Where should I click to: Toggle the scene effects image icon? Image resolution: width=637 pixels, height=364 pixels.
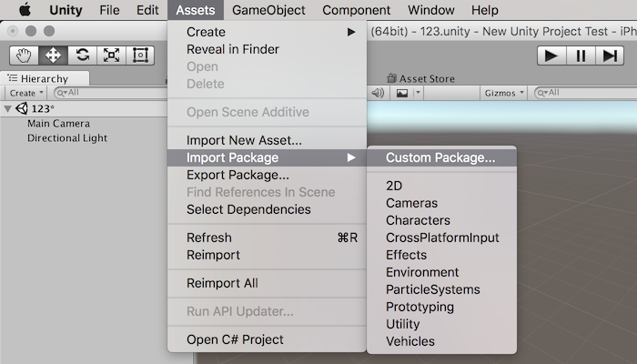(402, 93)
